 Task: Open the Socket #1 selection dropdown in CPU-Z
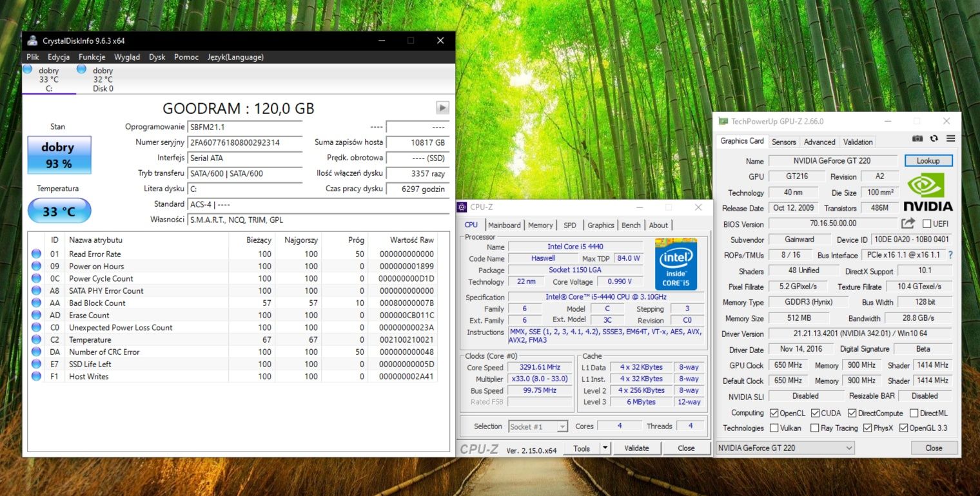[x=538, y=426]
